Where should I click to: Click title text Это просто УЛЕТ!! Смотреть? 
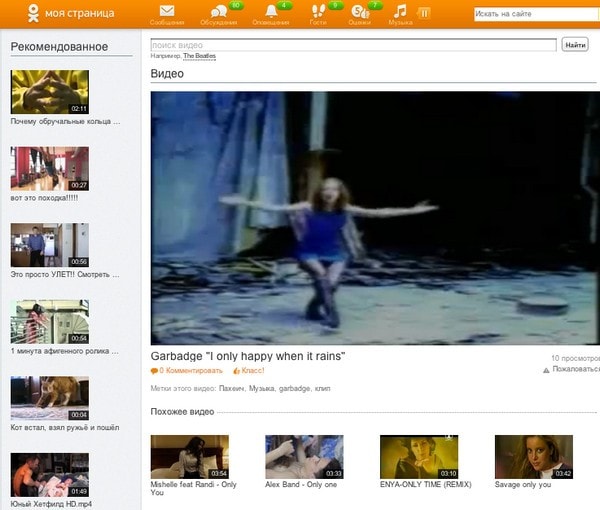pos(65,275)
